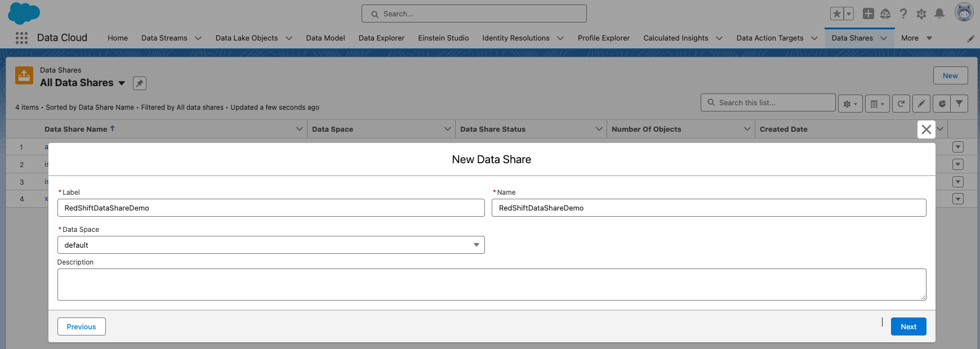This screenshot has width=980, height=349.
Task: Open the Identity Resolutions tab
Action: pyautogui.click(x=516, y=38)
